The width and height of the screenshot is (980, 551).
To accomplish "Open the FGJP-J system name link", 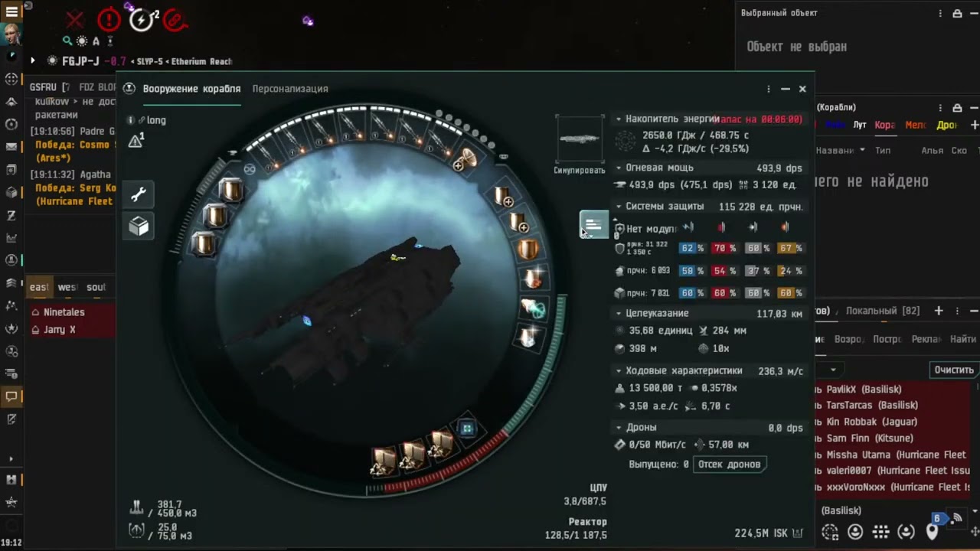I will coord(80,61).
